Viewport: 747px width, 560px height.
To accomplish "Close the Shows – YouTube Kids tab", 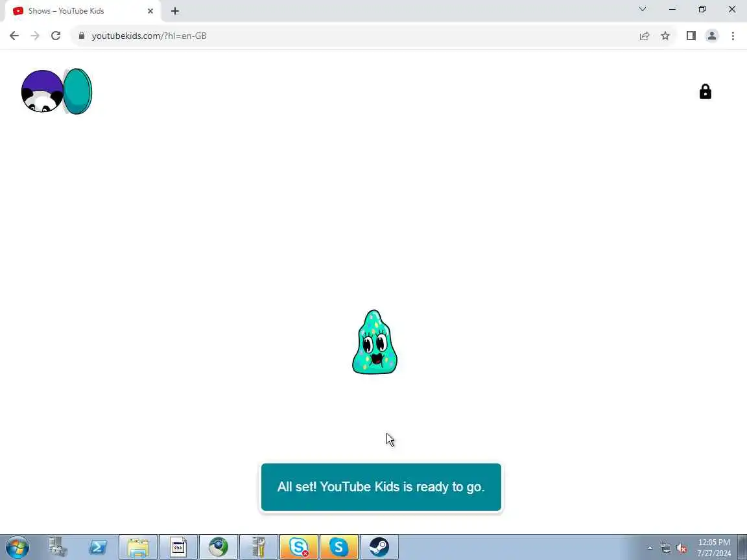I will coord(150,11).
